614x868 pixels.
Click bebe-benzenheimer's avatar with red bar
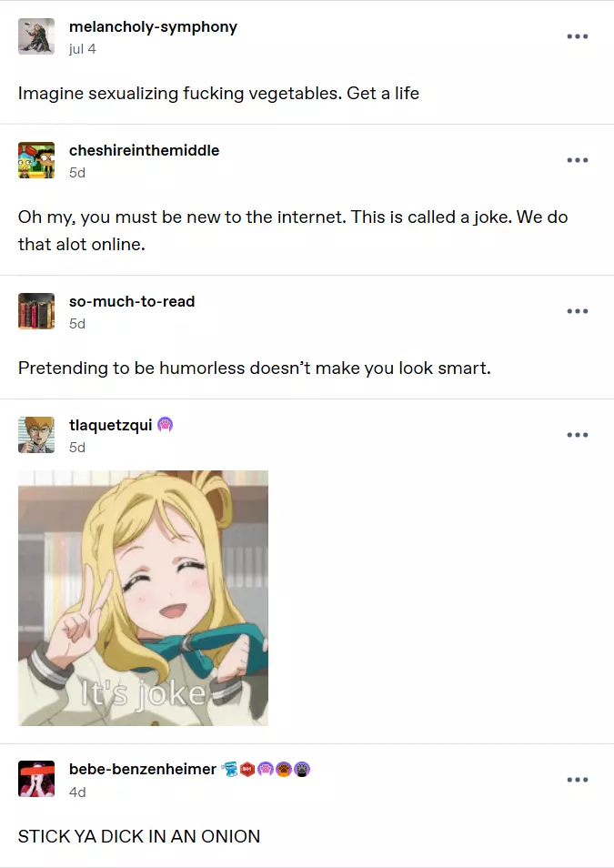pos(36,779)
